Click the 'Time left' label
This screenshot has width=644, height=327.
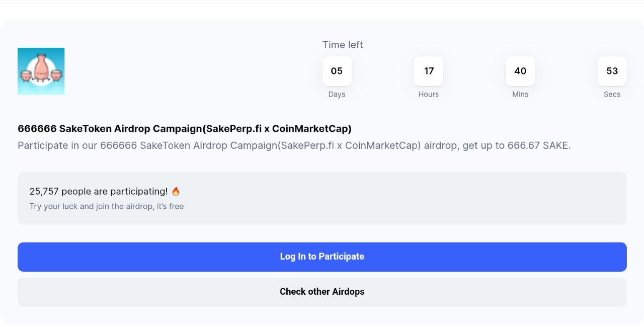pos(343,45)
